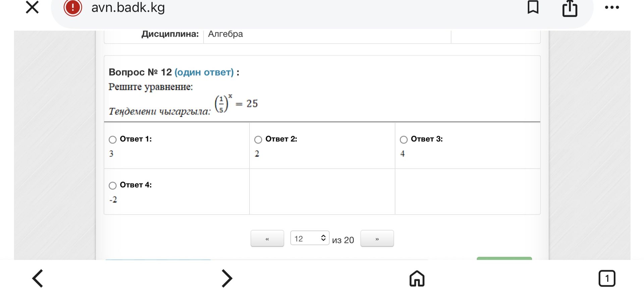Close the in-app browser with X
The image size is (644, 297).
pyautogui.click(x=32, y=7)
